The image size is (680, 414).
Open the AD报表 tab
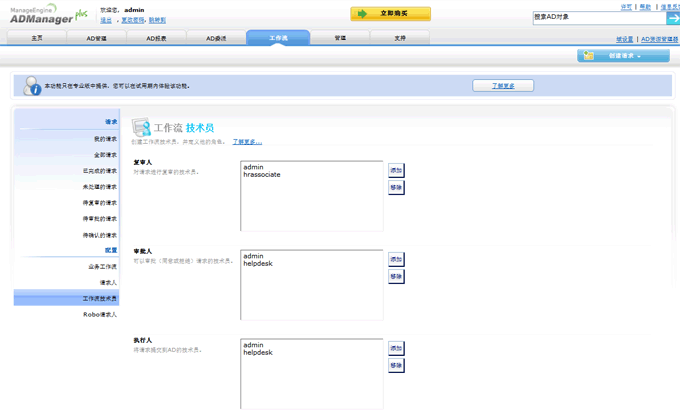156,38
